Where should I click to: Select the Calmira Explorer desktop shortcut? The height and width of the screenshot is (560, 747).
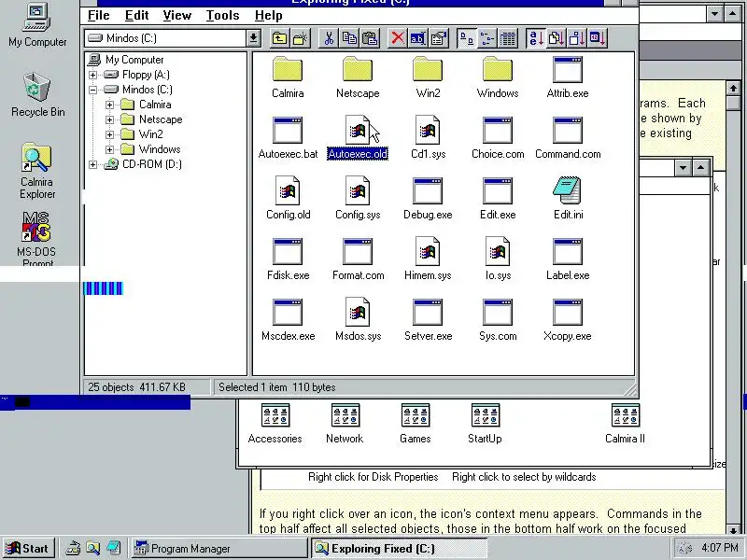tap(37, 172)
